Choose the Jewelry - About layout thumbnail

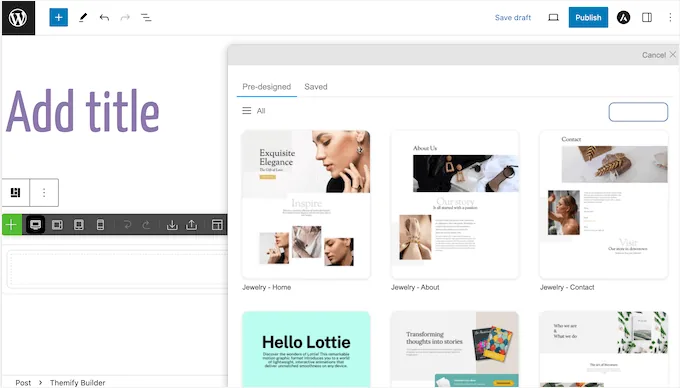pyautogui.click(x=455, y=204)
